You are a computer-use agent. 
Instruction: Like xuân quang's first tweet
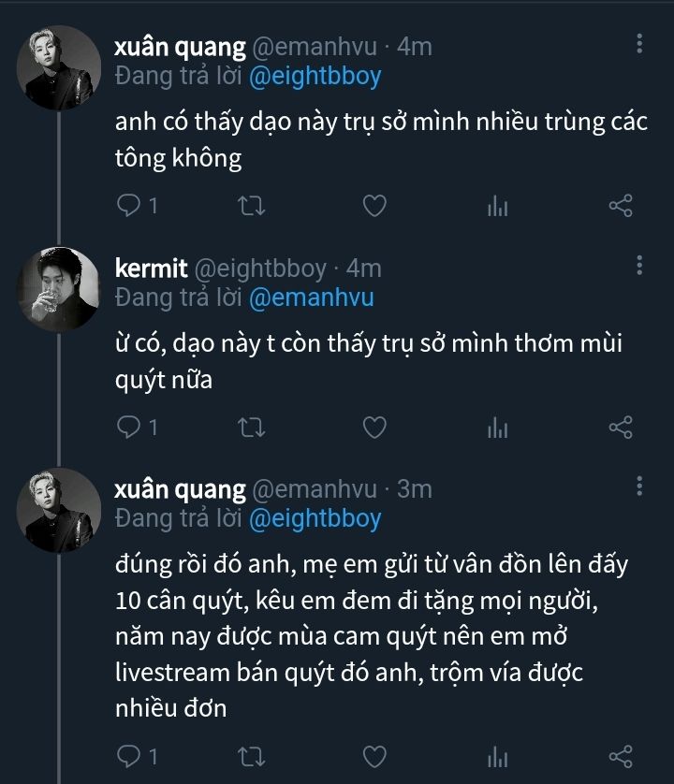(x=374, y=206)
